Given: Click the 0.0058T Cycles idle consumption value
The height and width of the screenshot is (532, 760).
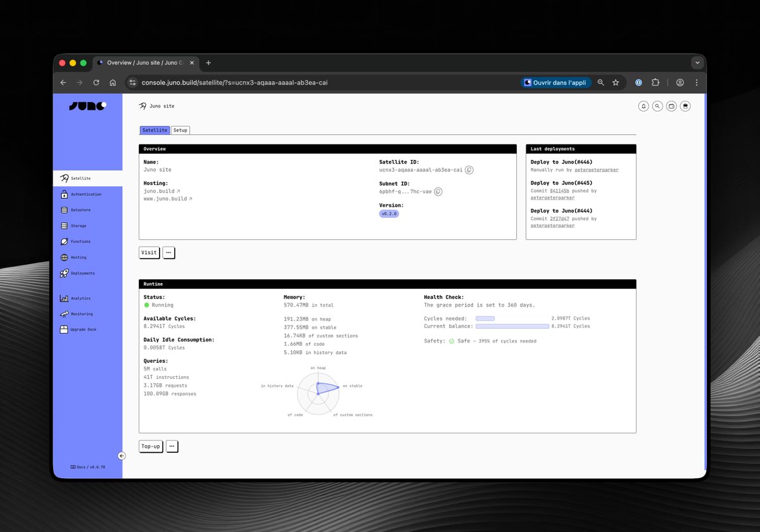Looking at the screenshot, I should click(164, 347).
